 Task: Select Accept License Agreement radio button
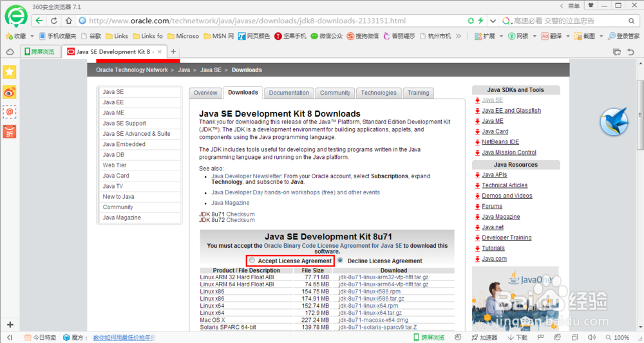(252, 261)
